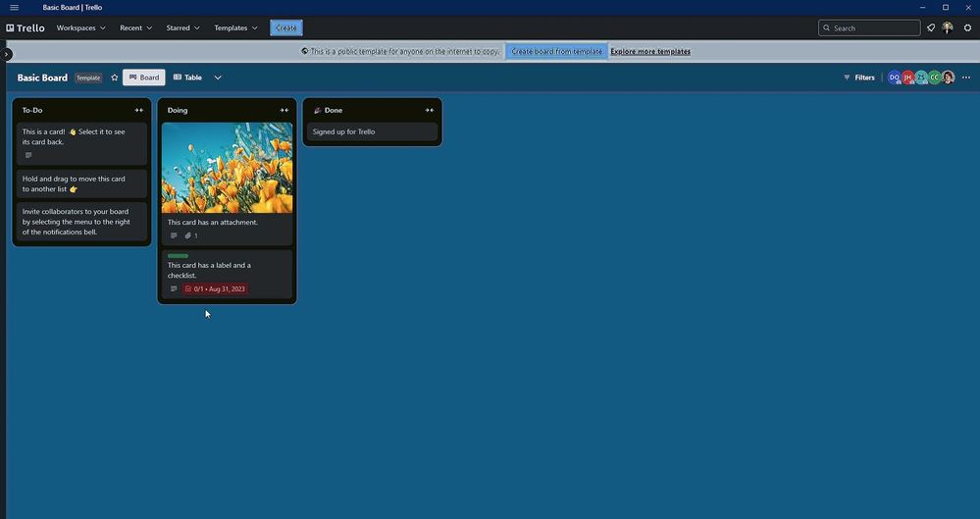This screenshot has width=980, height=519.
Task: Open the 'Signed up for Trello' card
Action: [x=372, y=131]
